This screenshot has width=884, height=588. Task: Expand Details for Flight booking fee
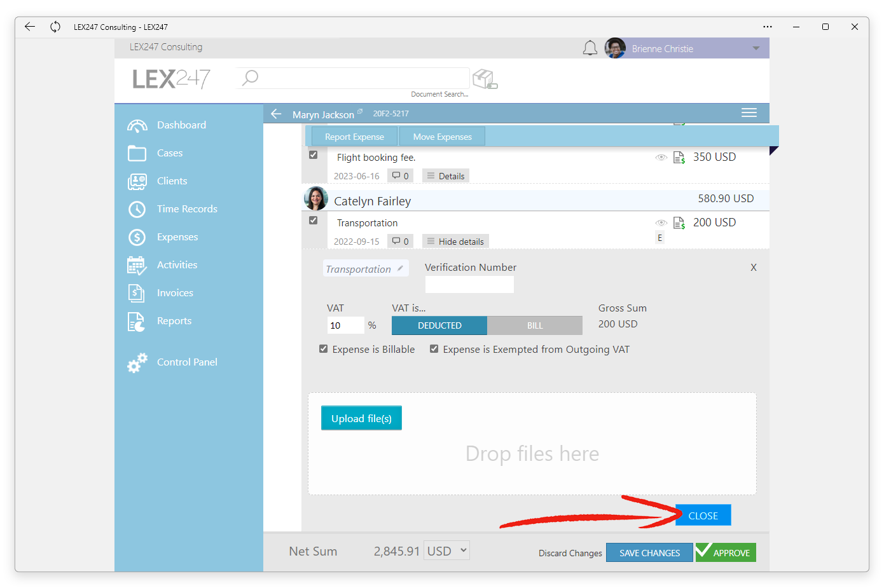[446, 176]
